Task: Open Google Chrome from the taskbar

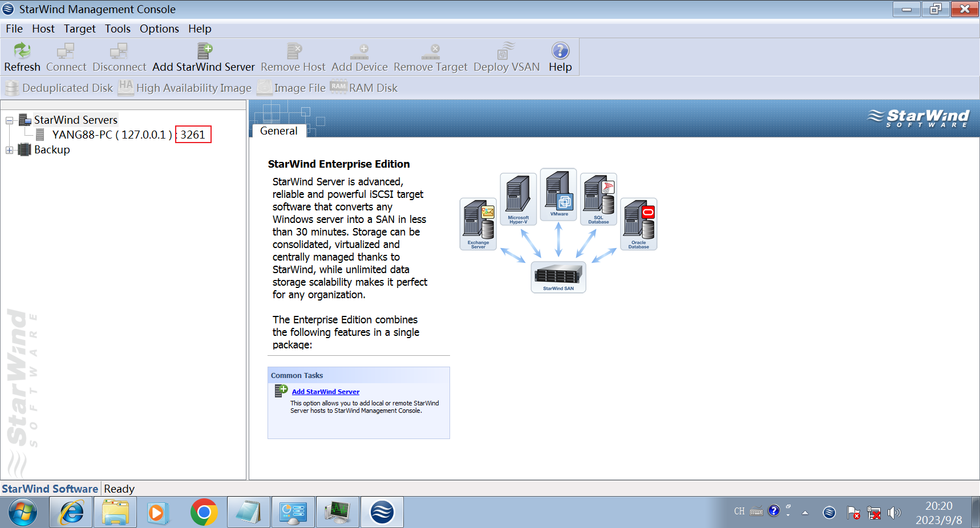Action: 204,512
